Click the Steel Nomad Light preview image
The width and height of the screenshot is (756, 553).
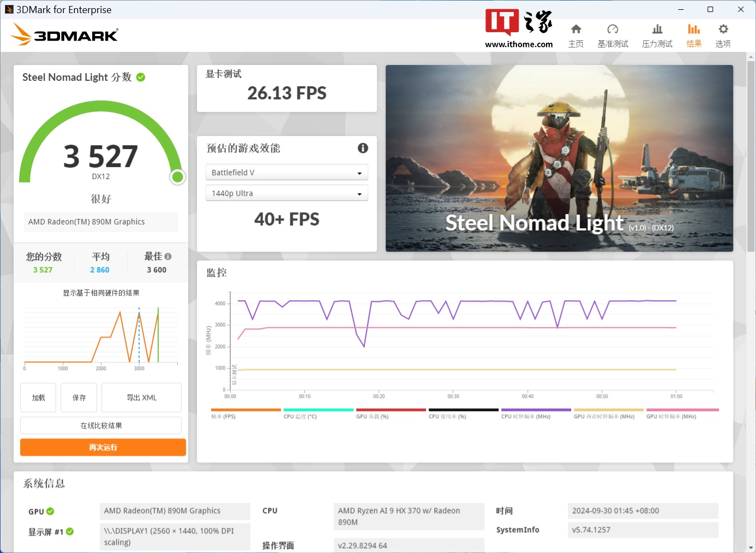point(559,158)
